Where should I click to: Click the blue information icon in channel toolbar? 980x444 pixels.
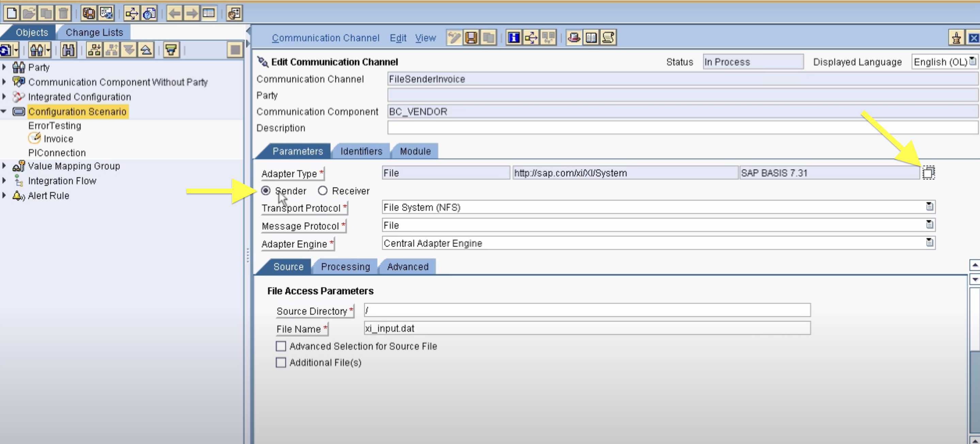point(513,38)
